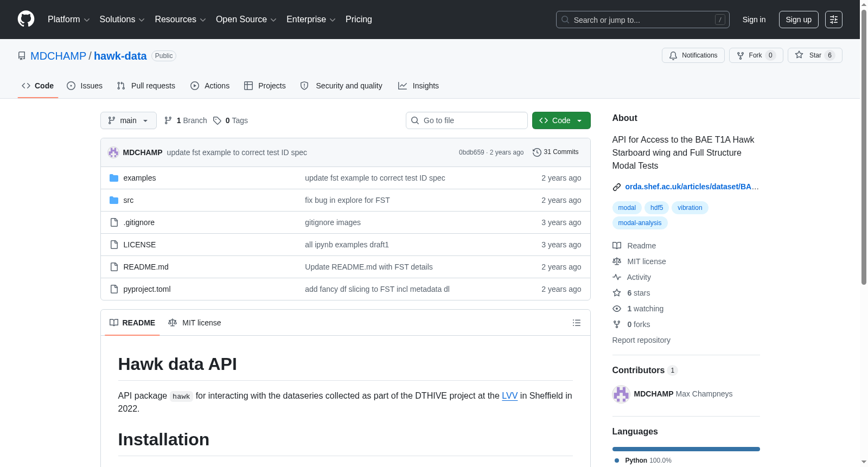Open the README outline list icon
The height and width of the screenshot is (467, 868).
(577, 323)
